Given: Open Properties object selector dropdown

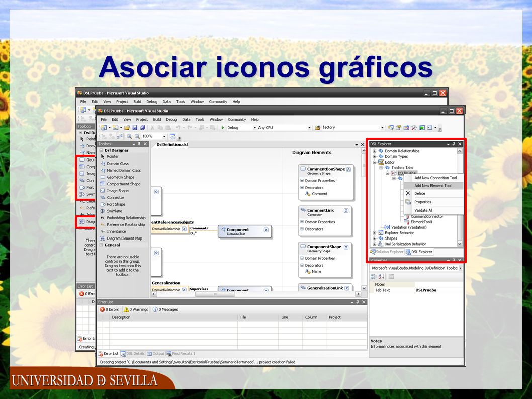Looking at the screenshot, I should tap(460, 268).
